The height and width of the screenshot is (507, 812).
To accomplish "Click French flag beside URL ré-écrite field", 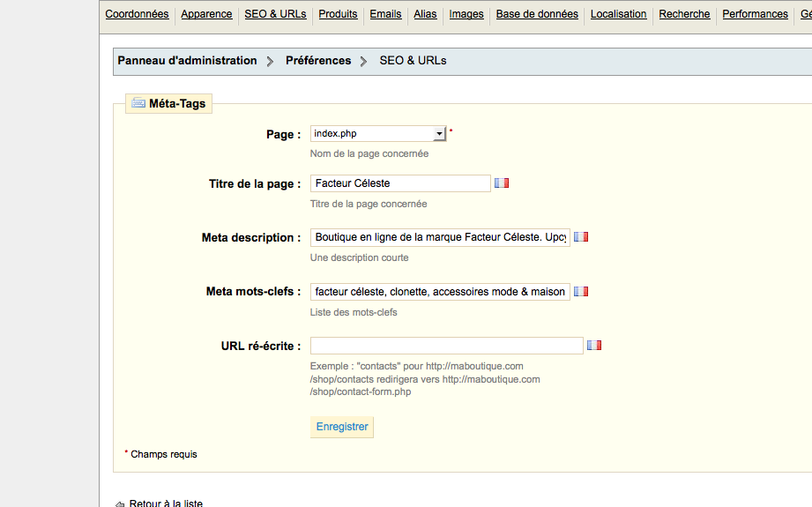I will coord(594,345).
